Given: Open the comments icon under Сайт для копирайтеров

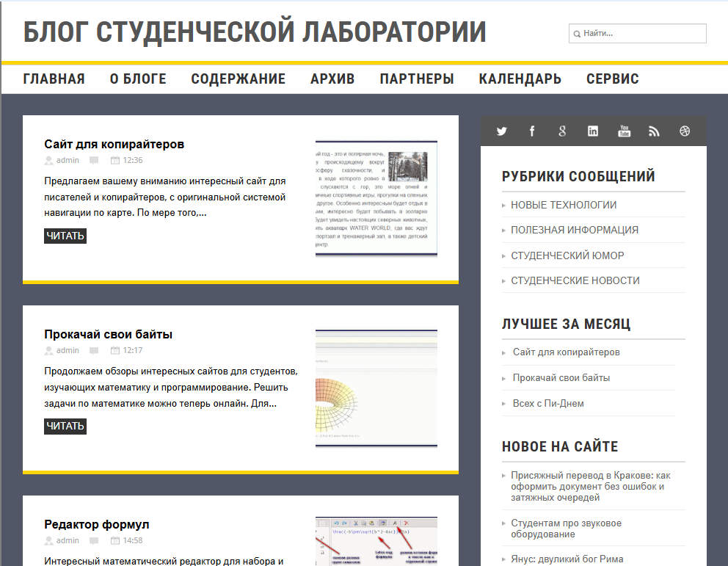Looking at the screenshot, I should 93,159.
